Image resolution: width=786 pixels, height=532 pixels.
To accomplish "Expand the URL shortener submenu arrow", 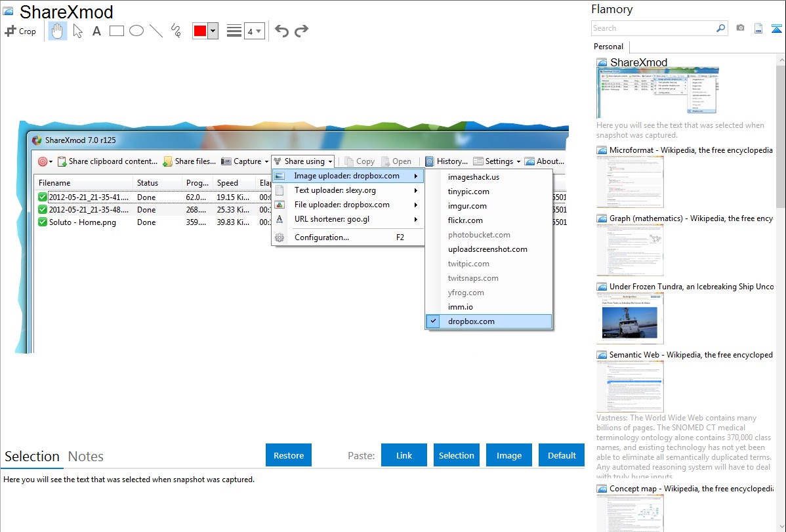I will (x=416, y=219).
